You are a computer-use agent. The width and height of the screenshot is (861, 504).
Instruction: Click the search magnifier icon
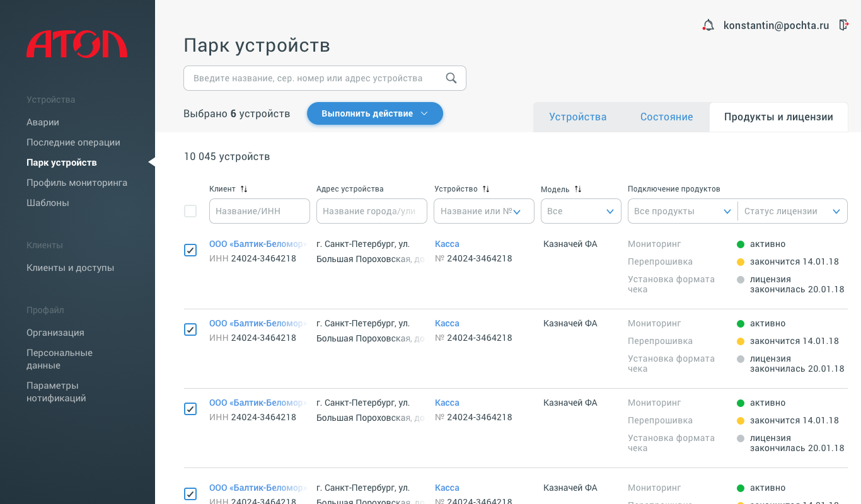point(451,78)
